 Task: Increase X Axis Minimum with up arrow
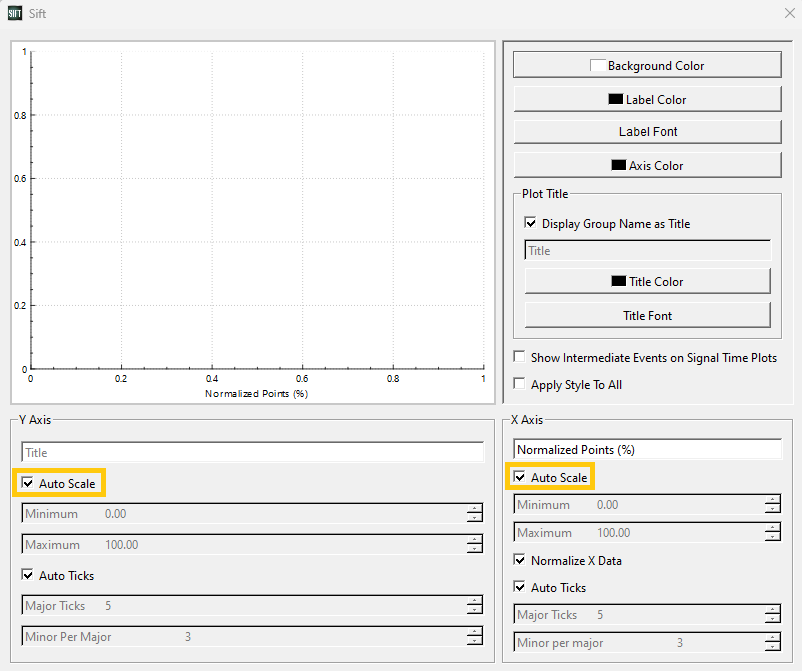773,500
